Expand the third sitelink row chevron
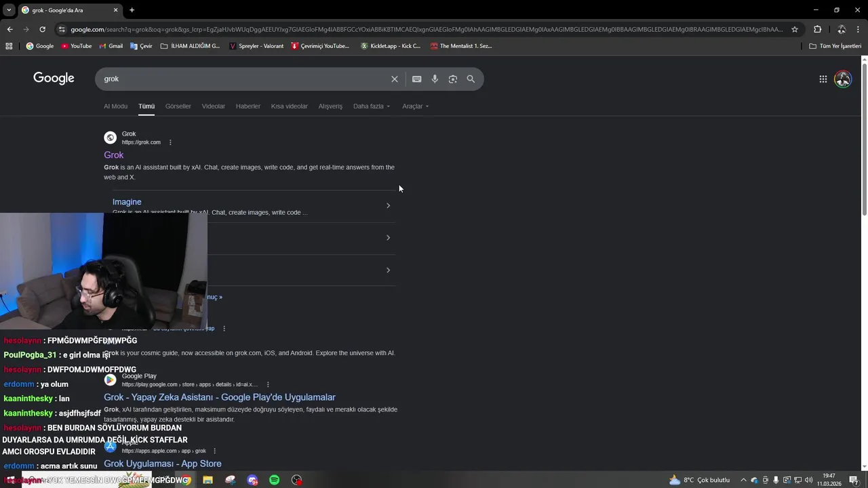Viewport: 868px width, 488px height. tap(388, 270)
